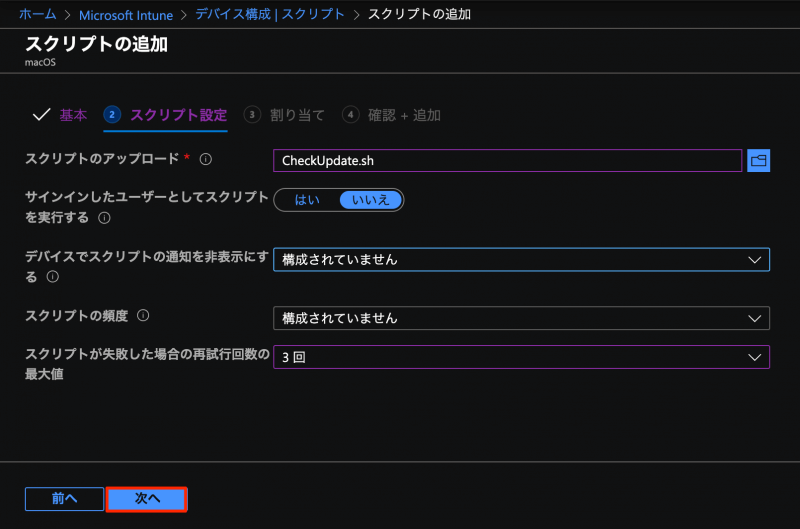Switch to the 基本 tab
This screenshot has height=529, width=800.
(73, 115)
